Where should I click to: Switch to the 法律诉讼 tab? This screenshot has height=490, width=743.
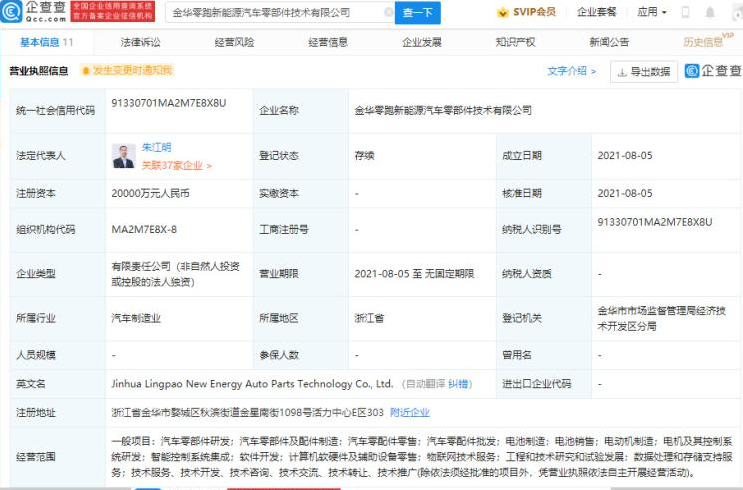pos(139,42)
